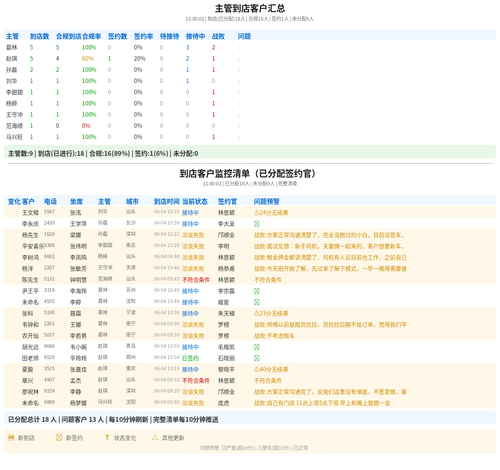Click the 已分配总计 18 人 footer bar

tap(250, 419)
